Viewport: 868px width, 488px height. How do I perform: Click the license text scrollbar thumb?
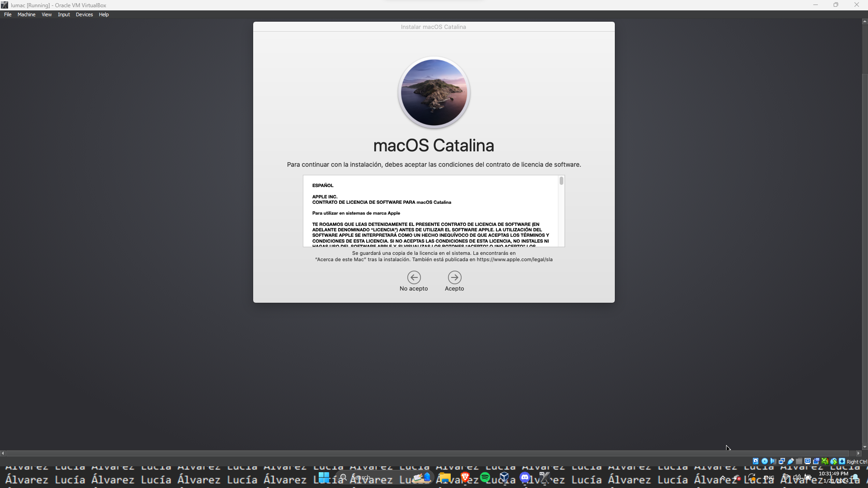pos(561,181)
